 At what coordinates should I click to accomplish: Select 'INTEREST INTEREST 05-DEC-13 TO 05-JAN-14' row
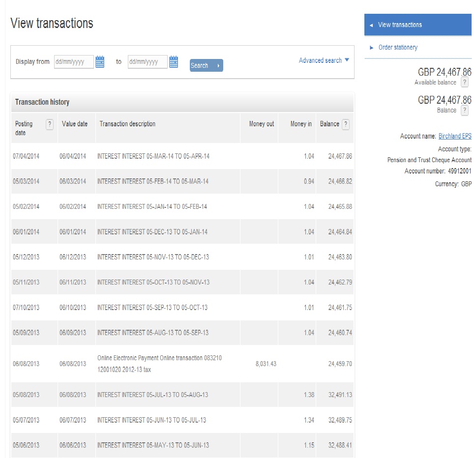[182, 232]
